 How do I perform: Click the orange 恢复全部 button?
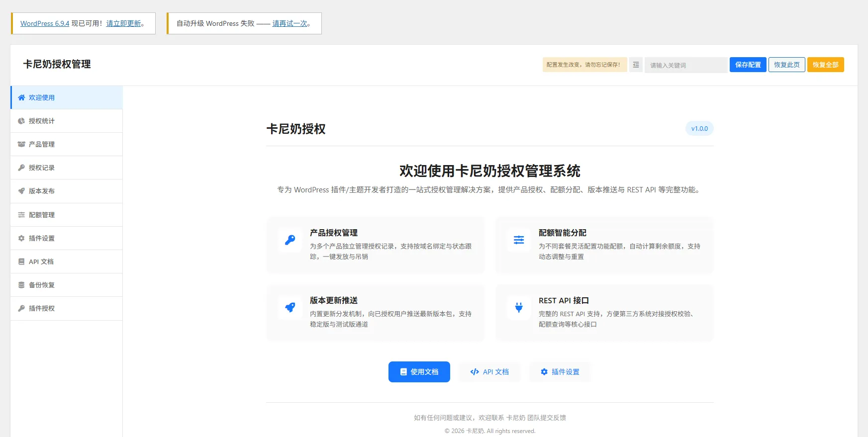[825, 65]
